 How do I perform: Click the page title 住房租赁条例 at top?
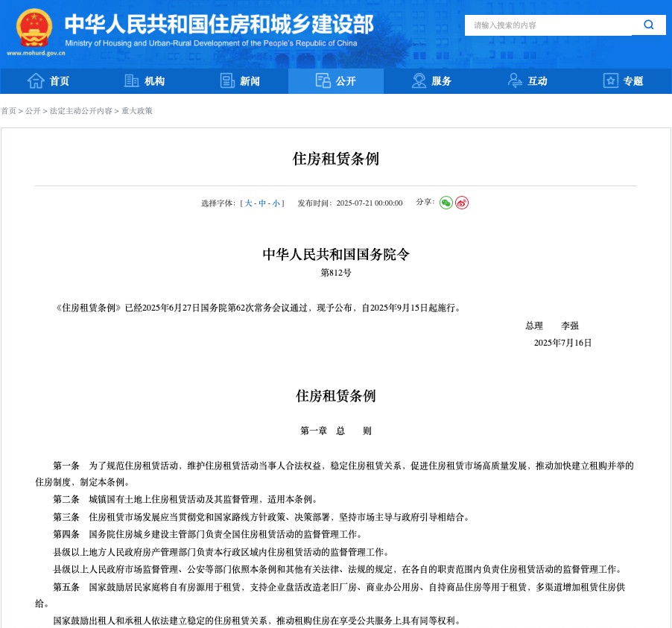(x=336, y=159)
